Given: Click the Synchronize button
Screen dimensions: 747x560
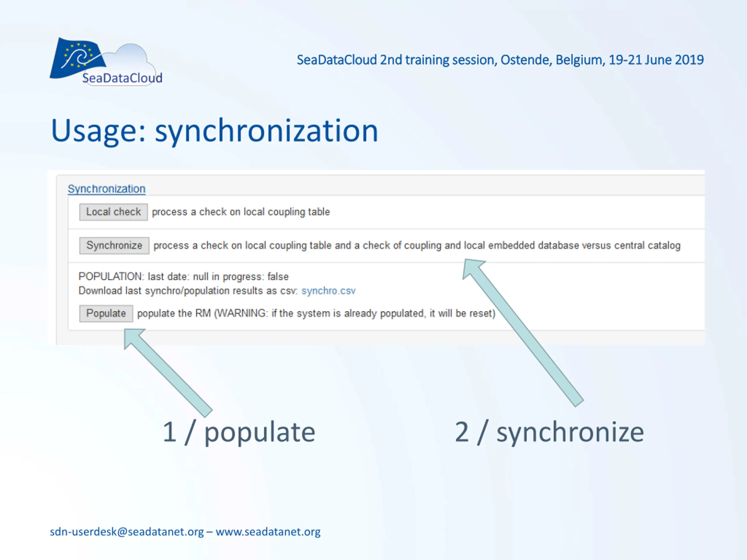Looking at the screenshot, I should (114, 245).
